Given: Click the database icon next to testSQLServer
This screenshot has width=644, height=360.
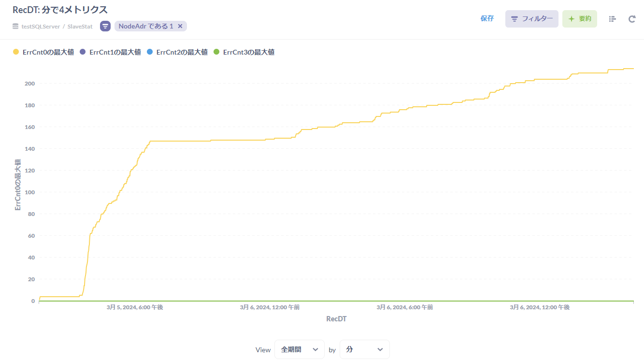Looking at the screenshot, I should pyautogui.click(x=15, y=27).
